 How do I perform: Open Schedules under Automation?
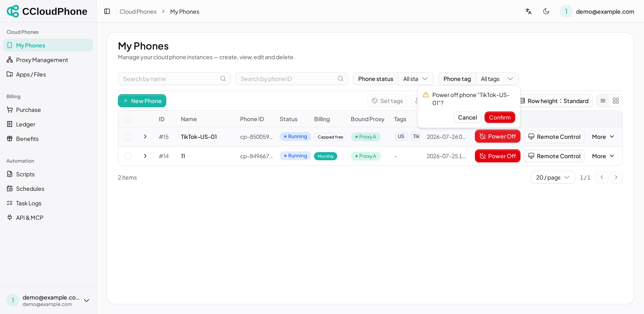point(48,188)
